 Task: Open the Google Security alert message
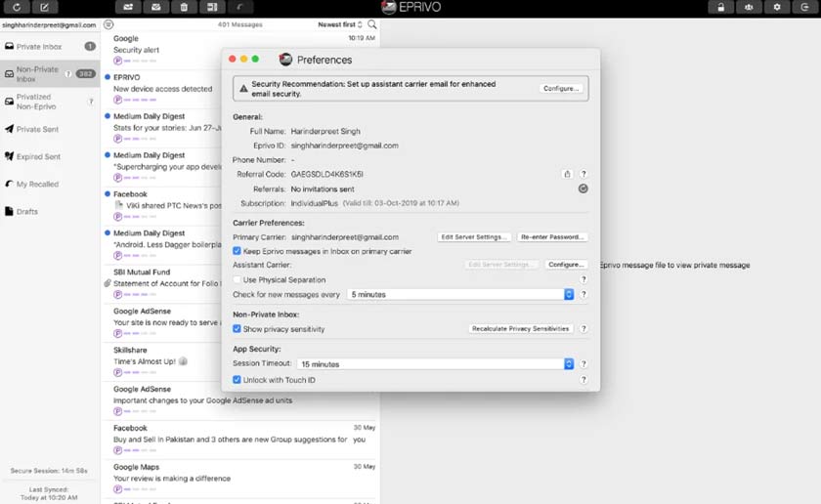[x=162, y=50]
